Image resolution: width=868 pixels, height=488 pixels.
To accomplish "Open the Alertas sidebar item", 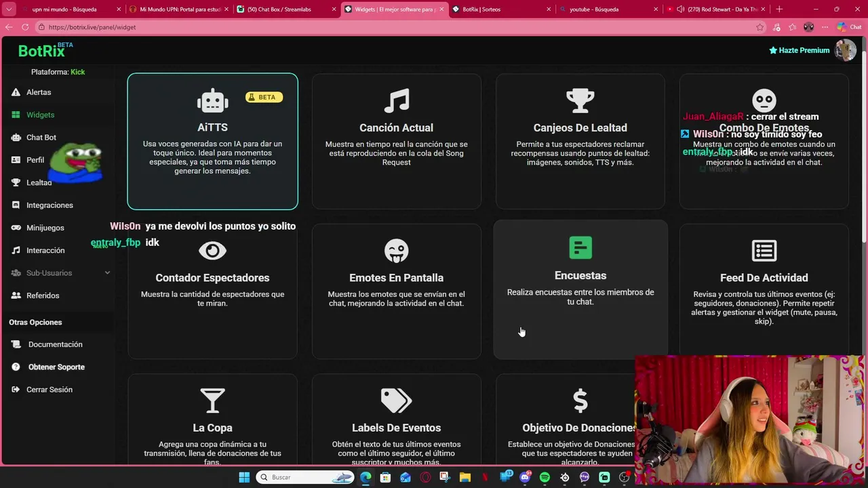I will [39, 92].
